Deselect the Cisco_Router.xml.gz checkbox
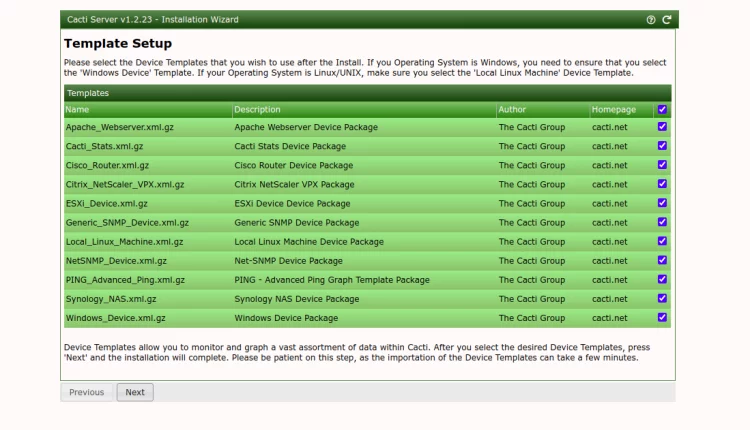750x430 pixels. pos(662,165)
